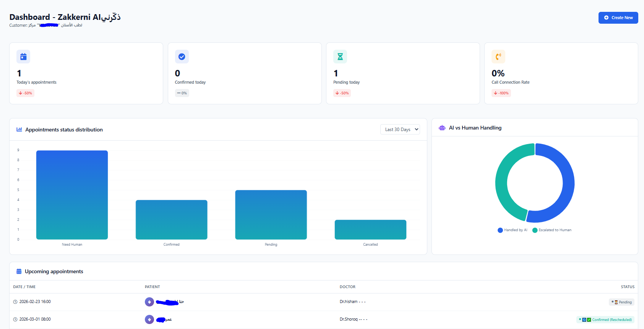Click the 0% badge under Confirmed today
Viewport: 644px width, 329px height.
(x=182, y=93)
